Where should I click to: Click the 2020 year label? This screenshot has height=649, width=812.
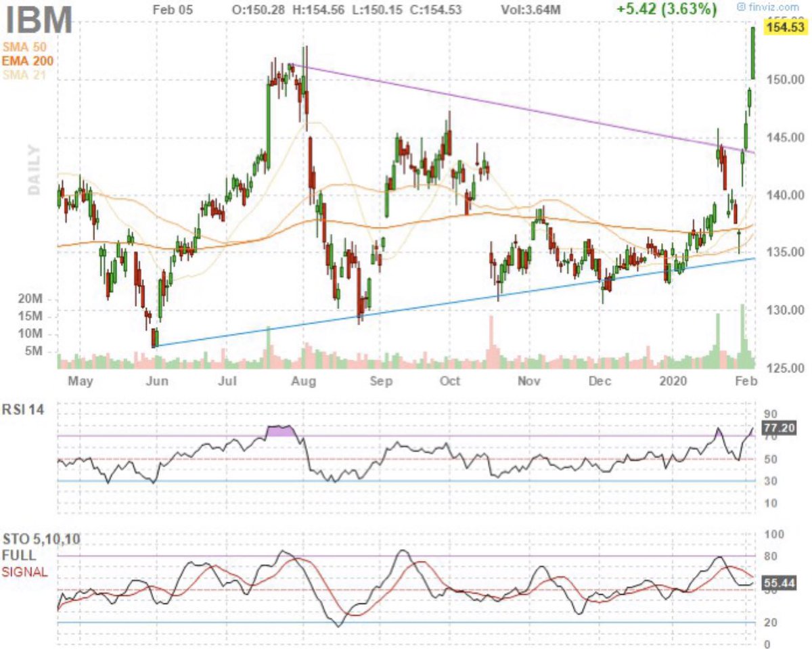(x=674, y=381)
